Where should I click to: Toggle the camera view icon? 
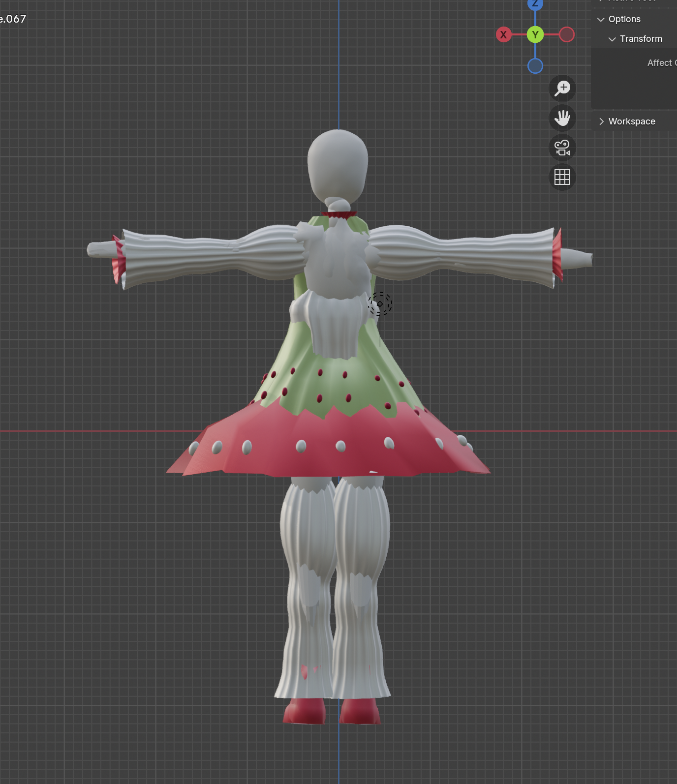click(x=562, y=148)
